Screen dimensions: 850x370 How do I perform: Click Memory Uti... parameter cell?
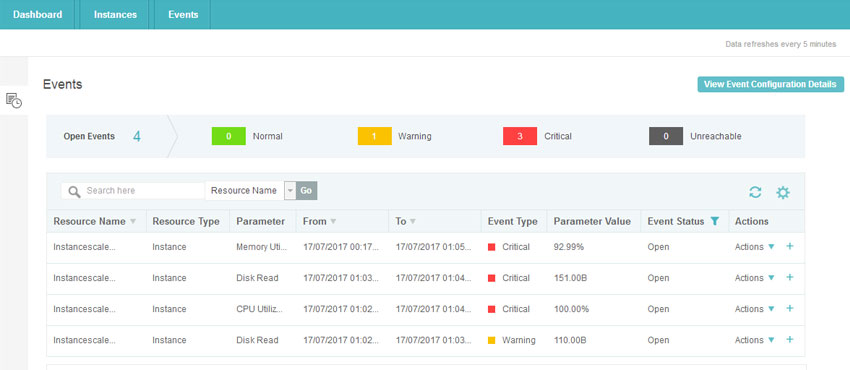click(x=262, y=247)
